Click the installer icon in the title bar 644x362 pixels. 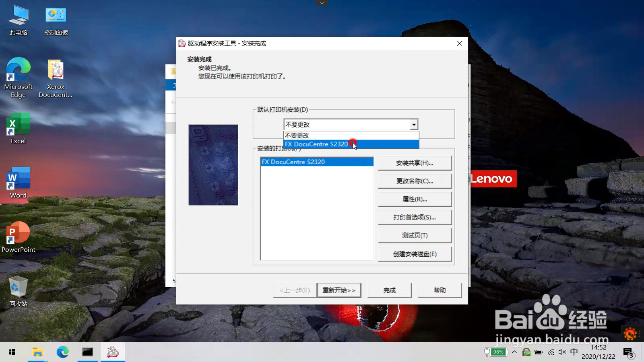[x=182, y=43]
